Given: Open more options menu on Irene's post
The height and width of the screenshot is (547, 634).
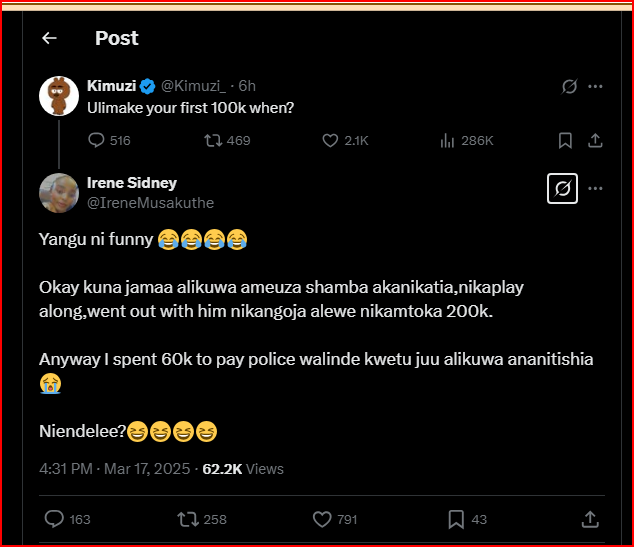Looking at the screenshot, I should [x=595, y=189].
